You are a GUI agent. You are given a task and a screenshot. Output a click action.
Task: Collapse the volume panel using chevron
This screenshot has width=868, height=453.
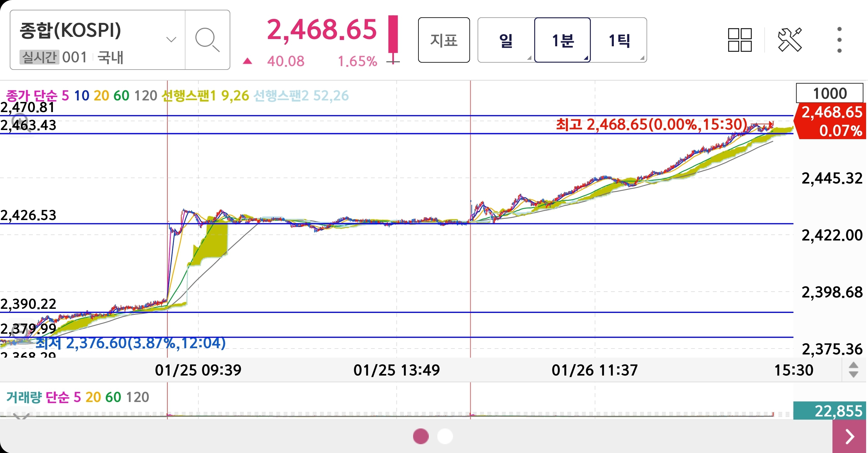click(21, 416)
